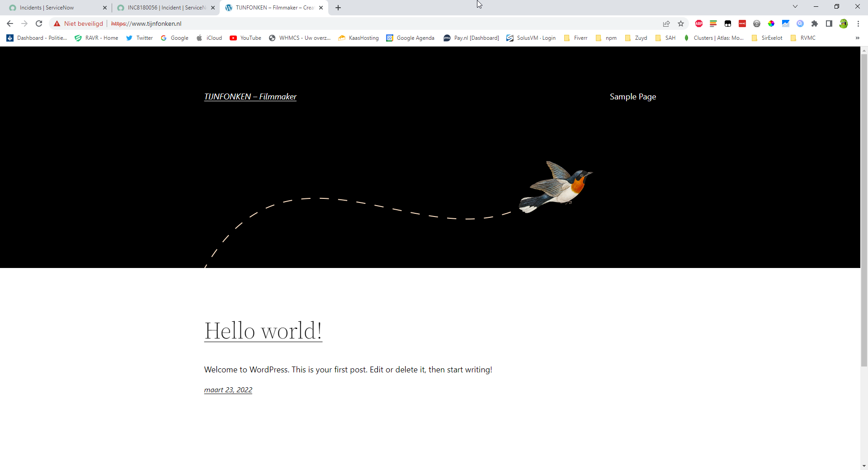Click the vertical page scrollbar thumb
868x470 pixels.
coord(864,208)
